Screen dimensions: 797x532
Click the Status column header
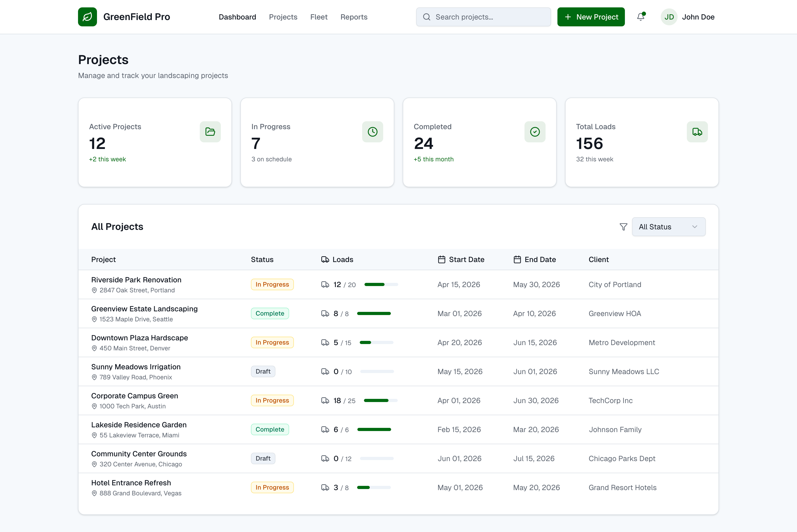(262, 260)
